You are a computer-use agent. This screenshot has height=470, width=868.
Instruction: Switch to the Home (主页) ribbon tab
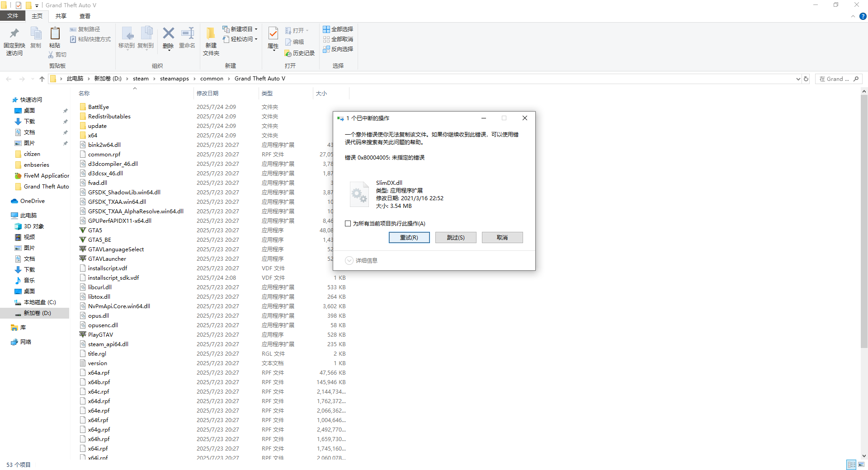tap(37, 16)
